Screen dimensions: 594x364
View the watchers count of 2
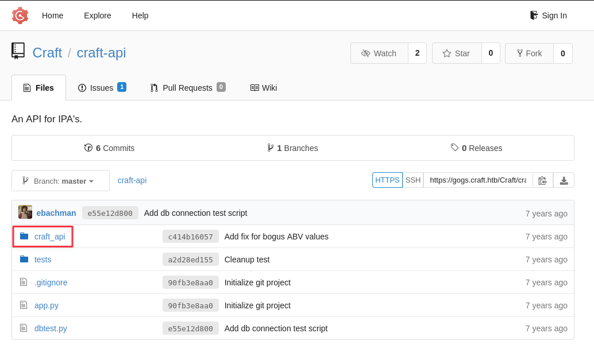coord(417,53)
